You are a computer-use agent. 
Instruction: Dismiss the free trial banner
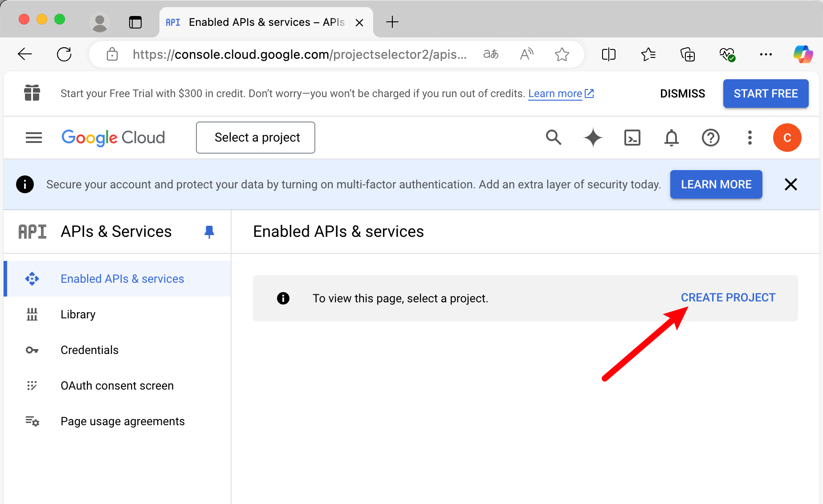pyautogui.click(x=682, y=93)
